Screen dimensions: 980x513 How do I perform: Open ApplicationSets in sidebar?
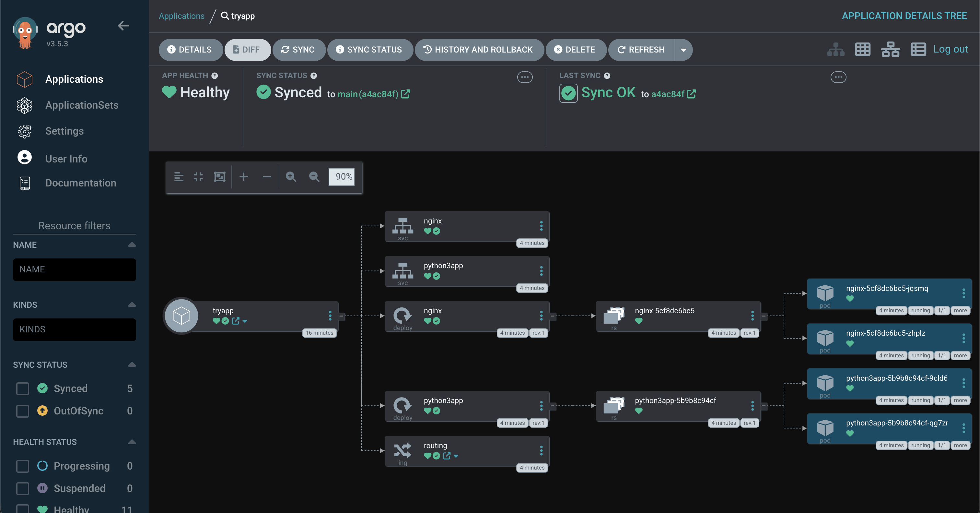click(82, 105)
